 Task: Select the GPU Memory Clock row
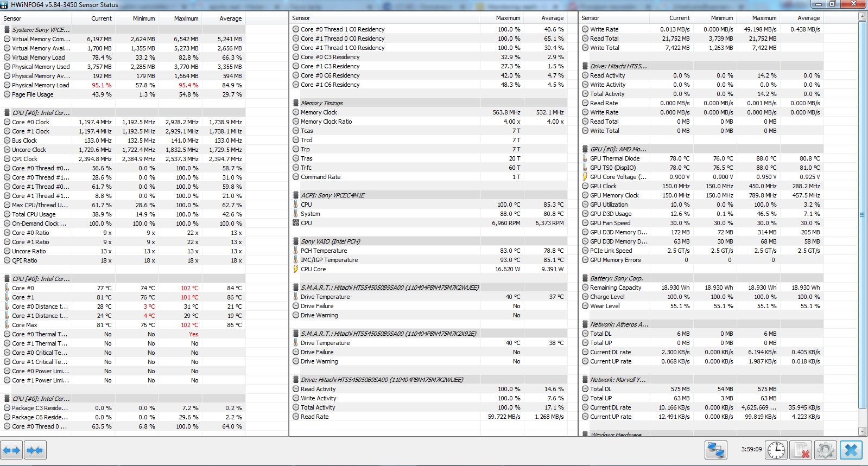point(701,195)
